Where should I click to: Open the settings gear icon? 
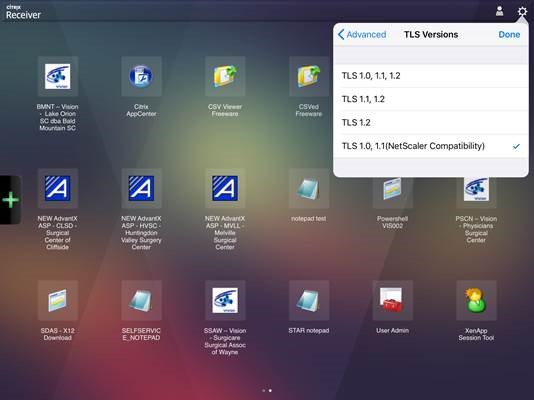(x=522, y=12)
